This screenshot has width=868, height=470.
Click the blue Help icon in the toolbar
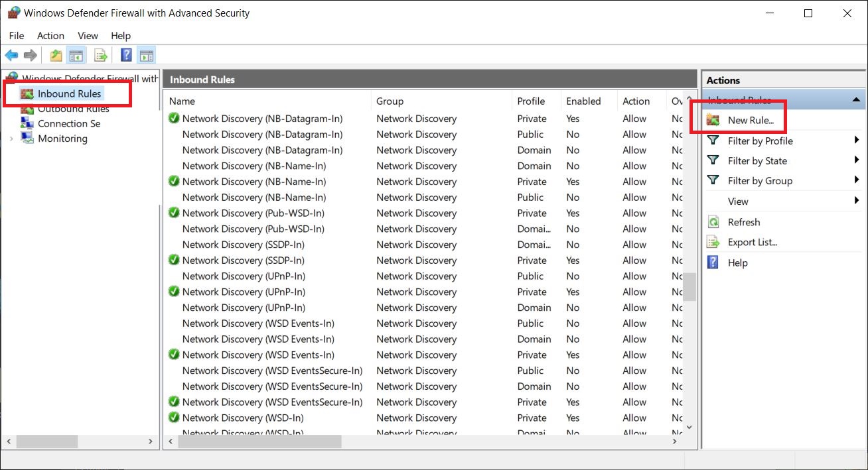[126, 56]
